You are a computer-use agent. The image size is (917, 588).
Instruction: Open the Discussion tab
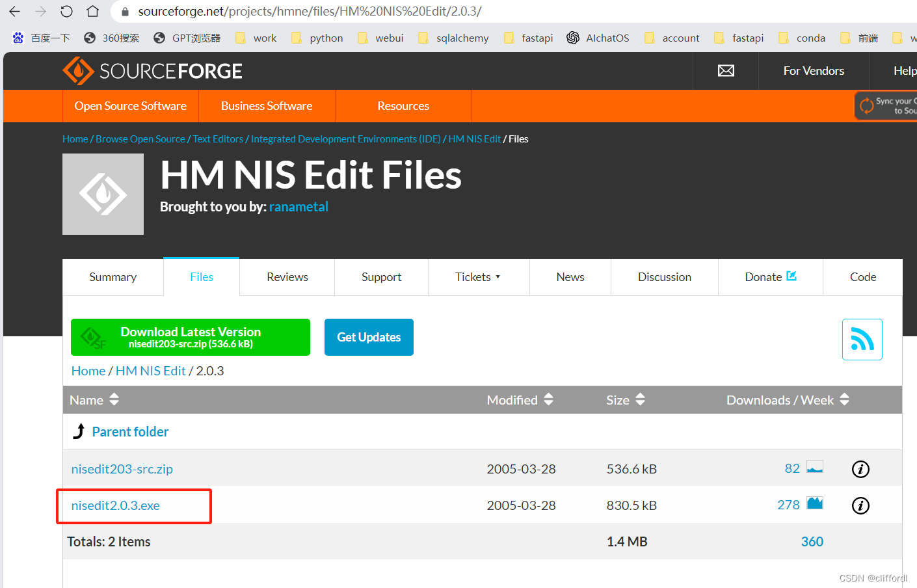tap(665, 277)
